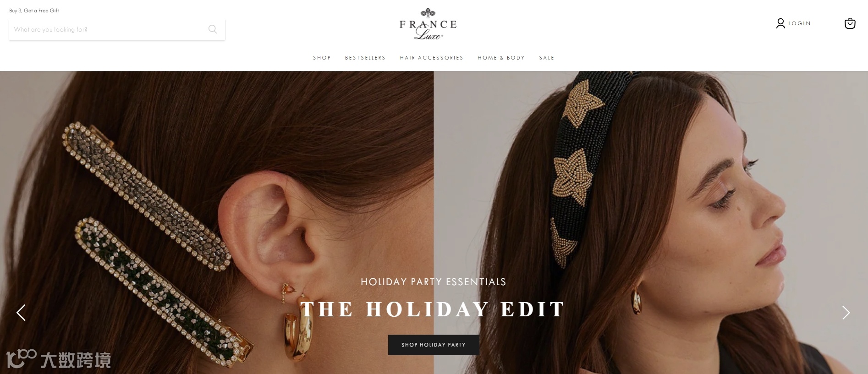Expand the HOME & BODY menu
This screenshot has height=374, width=868.
[501, 58]
